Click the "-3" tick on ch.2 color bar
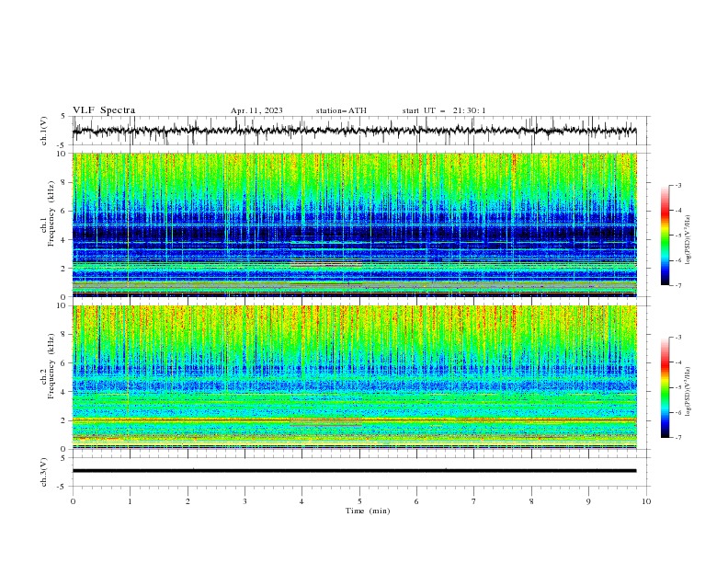Image resolution: width=728 pixels, height=563 pixels. pos(678,338)
